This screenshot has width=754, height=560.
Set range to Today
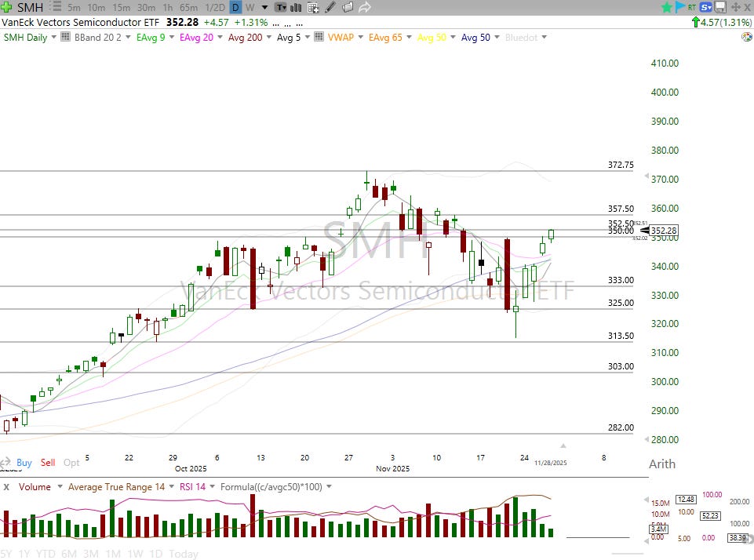(184, 554)
